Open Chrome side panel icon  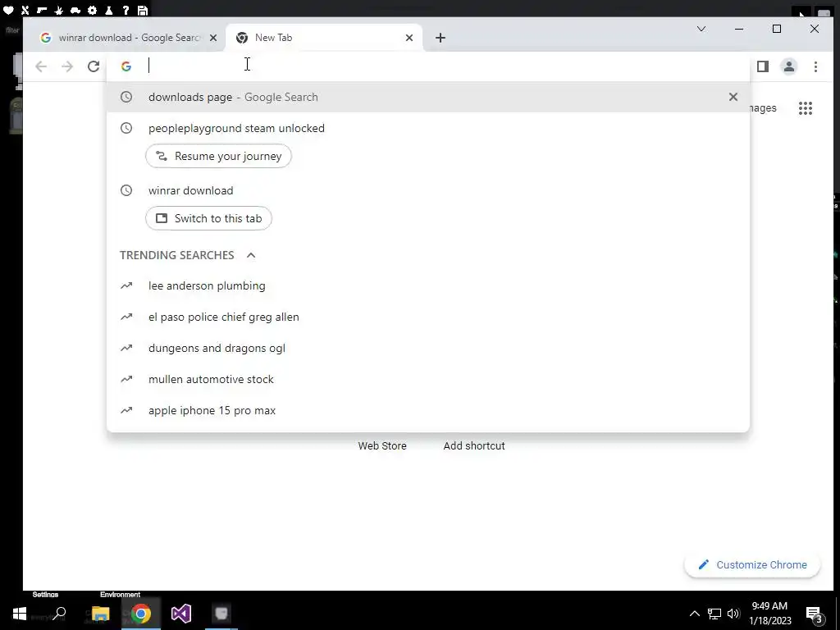point(763,66)
